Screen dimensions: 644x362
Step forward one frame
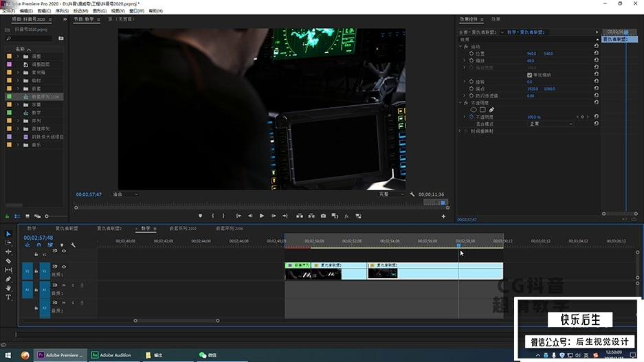coord(274,216)
